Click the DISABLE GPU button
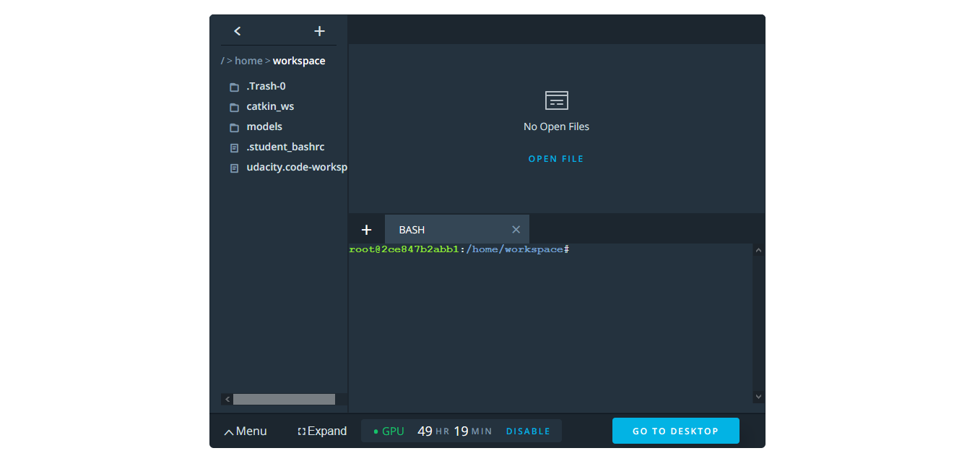The height and width of the screenshot is (456, 980). (x=528, y=431)
